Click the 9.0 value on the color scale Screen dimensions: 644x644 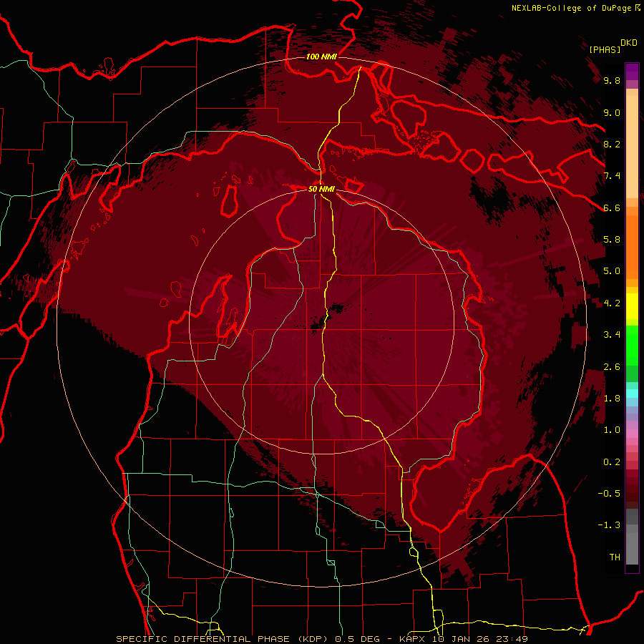[612, 112]
